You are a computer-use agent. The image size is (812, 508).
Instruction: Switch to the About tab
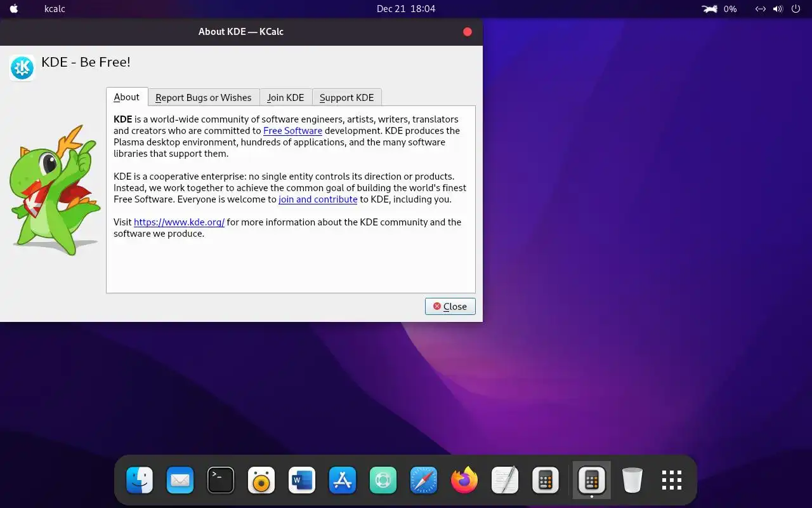(x=127, y=97)
